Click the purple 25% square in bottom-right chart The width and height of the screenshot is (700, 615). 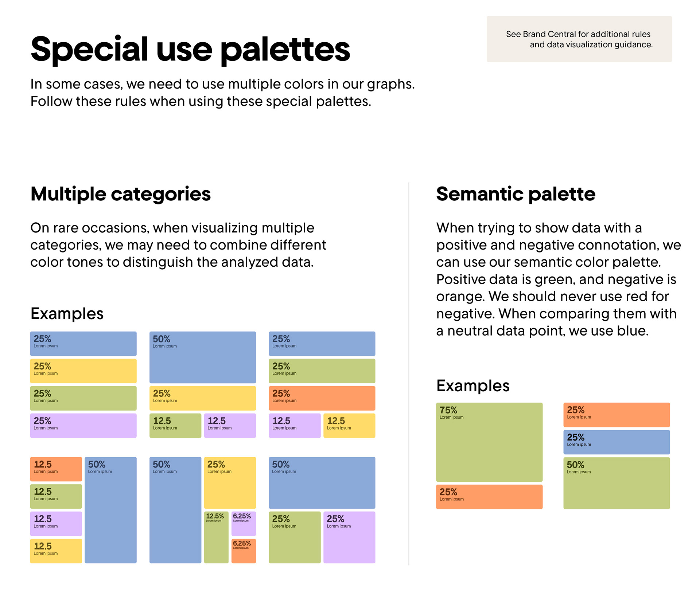[x=349, y=537]
